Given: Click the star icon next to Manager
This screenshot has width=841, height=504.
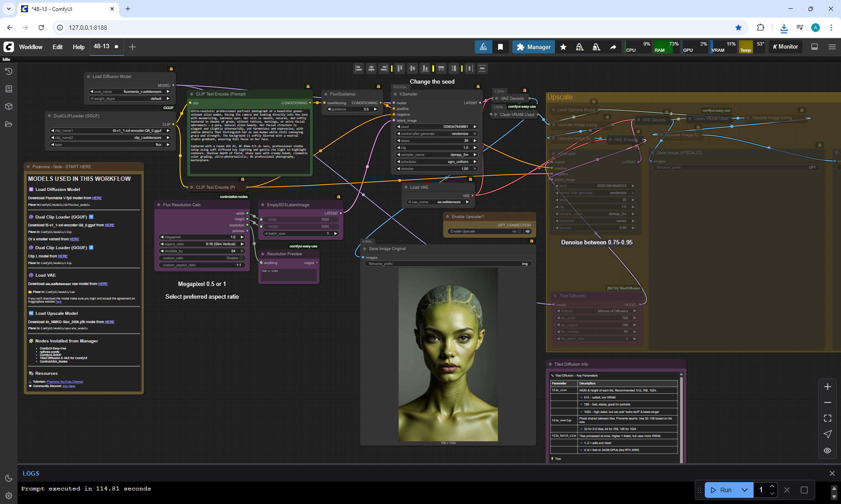Looking at the screenshot, I should (x=563, y=47).
